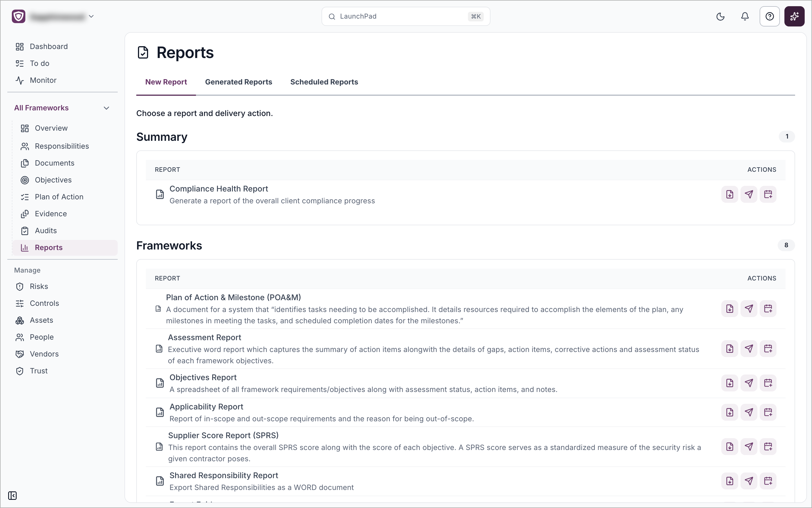Schedule the Compliance Health Report
Screen dimensions: 812x508
[768, 194]
